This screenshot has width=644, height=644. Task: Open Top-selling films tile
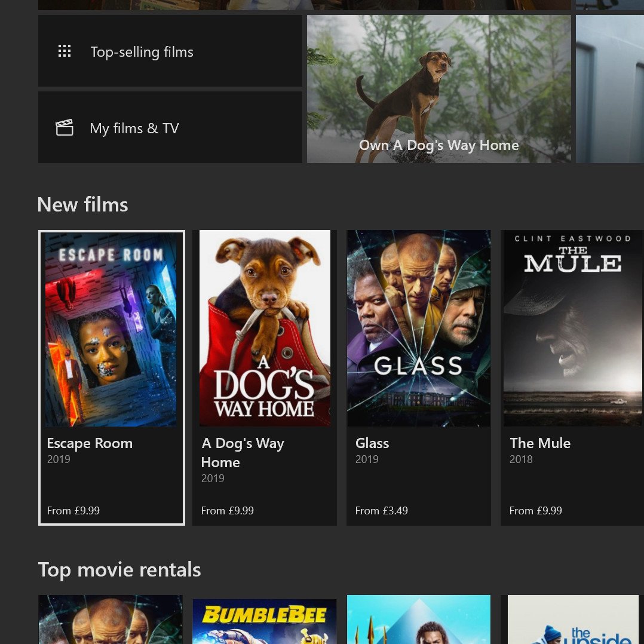click(170, 51)
